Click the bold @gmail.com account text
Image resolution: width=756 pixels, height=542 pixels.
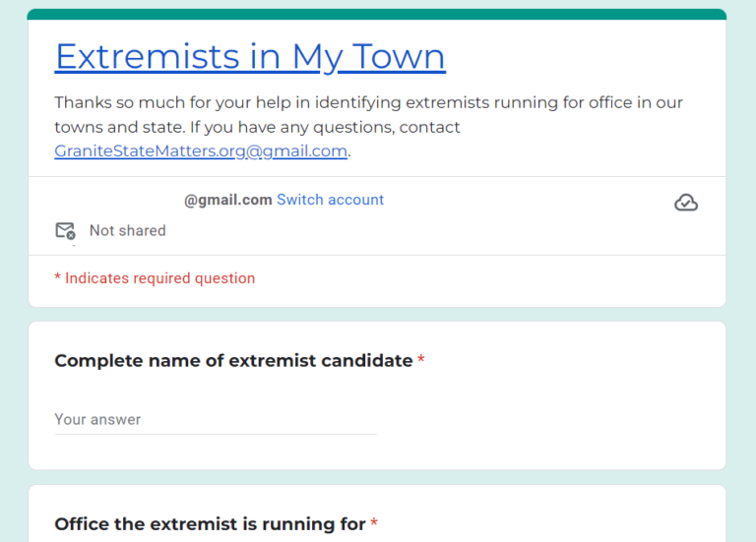click(x=227, y=200)
